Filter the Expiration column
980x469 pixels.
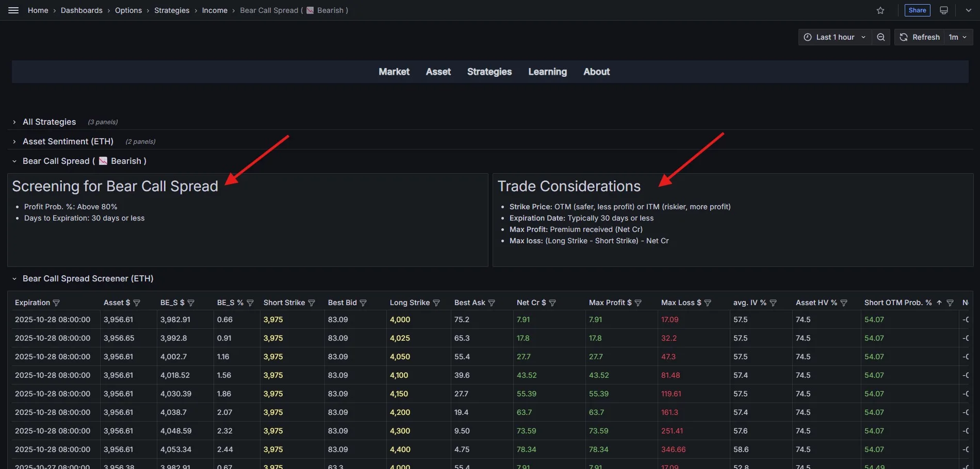(x=56, y=303)
